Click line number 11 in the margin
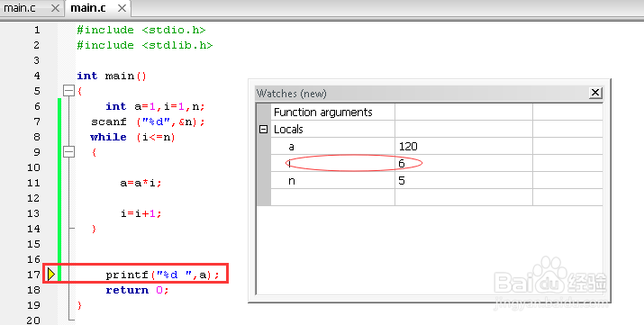 33,183
